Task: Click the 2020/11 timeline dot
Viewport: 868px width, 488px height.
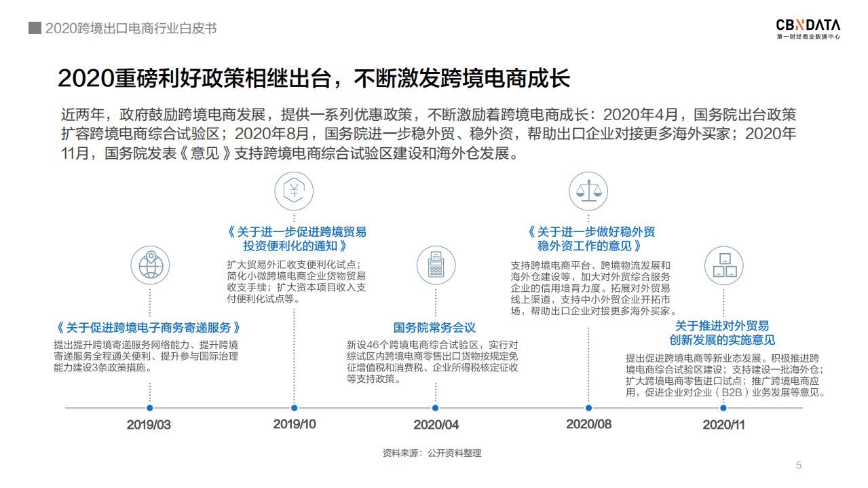Action: coord(723,409)
